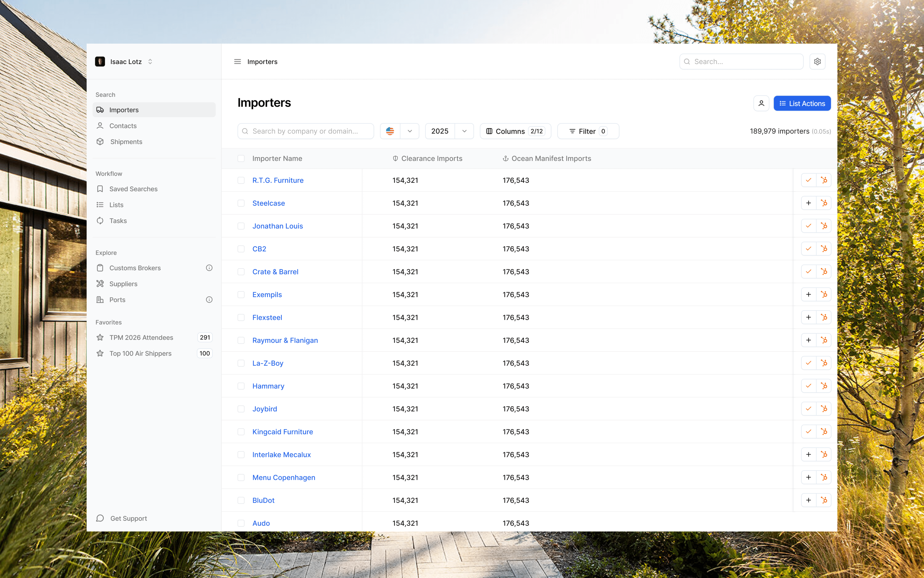Click the Ocean Manifest Imports column header
Viewport: 924px width, 578px height.
click(547, 159)
